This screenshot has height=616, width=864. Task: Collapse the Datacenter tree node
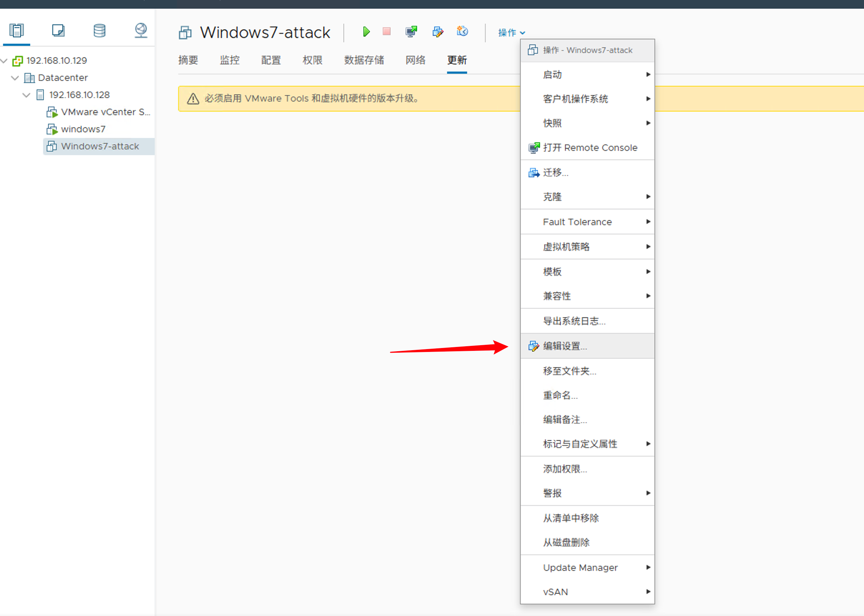(15, 78)
